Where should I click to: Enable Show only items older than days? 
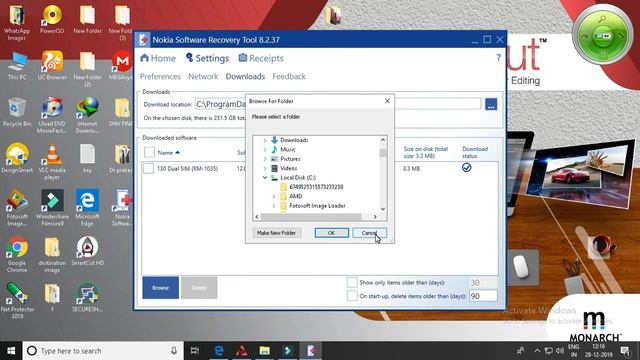(352, 282)
